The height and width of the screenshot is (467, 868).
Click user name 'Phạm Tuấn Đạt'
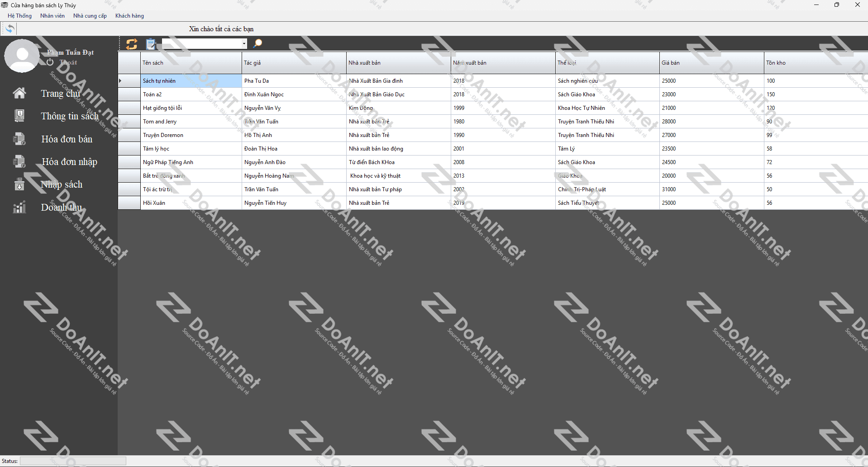coord(71,52)
